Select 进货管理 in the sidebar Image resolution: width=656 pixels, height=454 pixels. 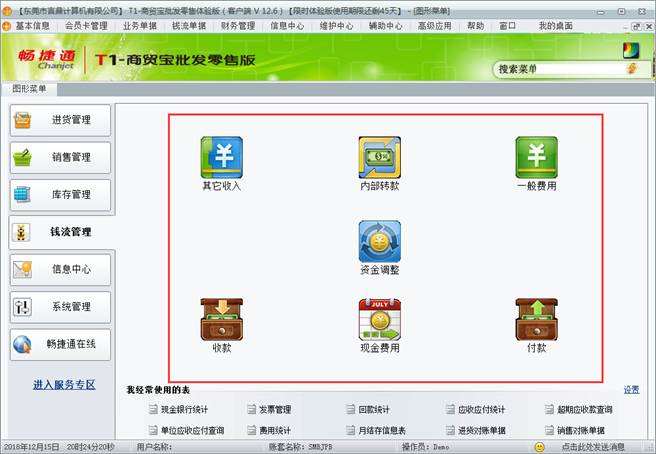61,120
